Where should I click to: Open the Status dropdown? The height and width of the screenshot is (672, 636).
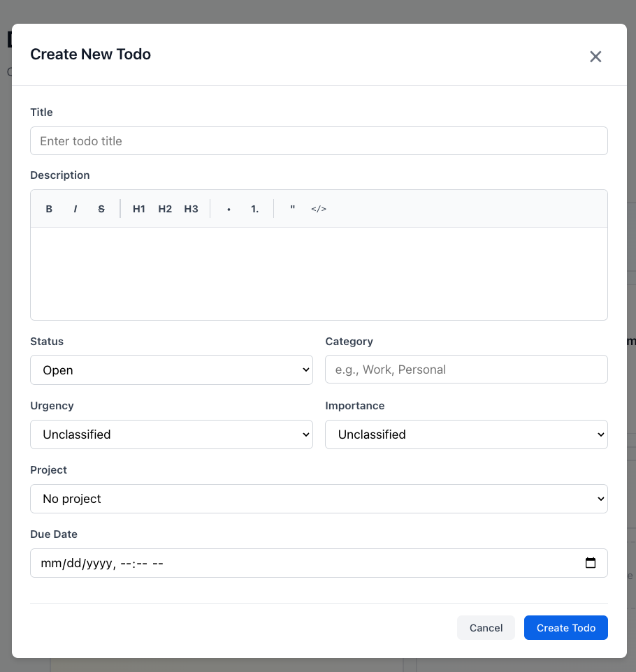coord(171,370)
